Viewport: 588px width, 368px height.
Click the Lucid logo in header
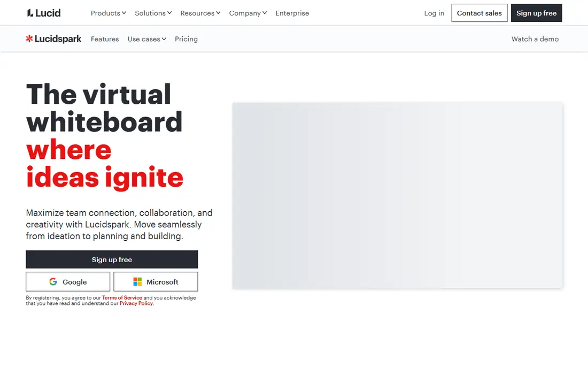(44, 13)
